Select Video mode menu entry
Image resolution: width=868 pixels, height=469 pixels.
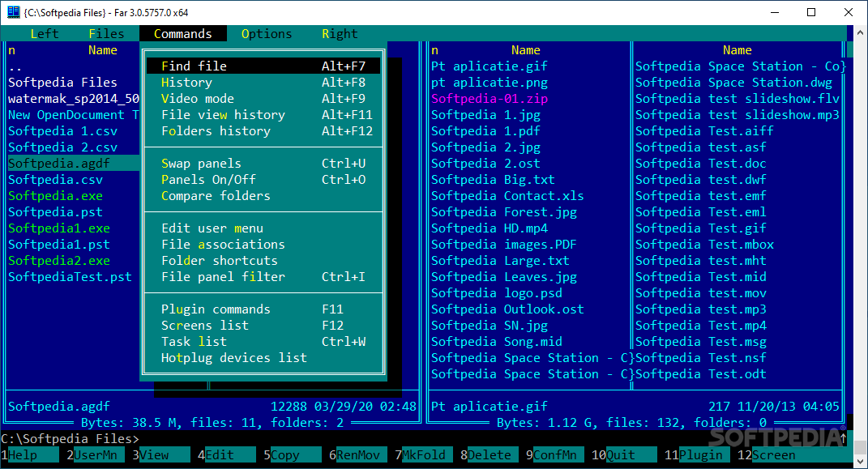pos(263,99)
